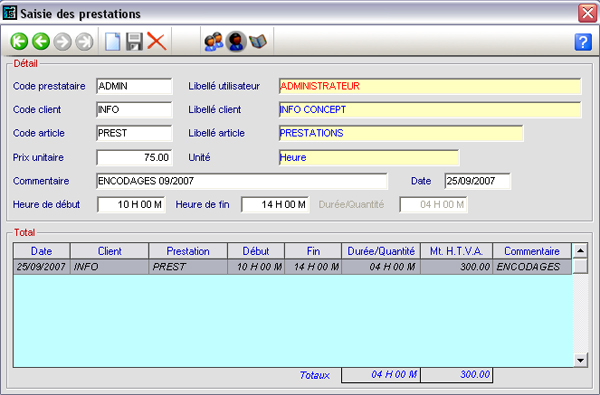Delete record with red X icon

point(157,41)
